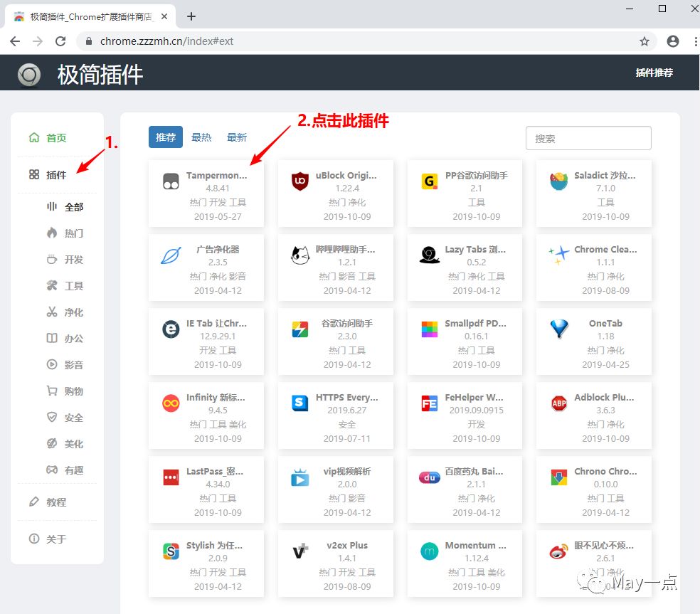Image resolution: width=700 pixels, height=614 pixels.
Task: Click the LastPass red dots icon
Action: pyautogui.click(x=171, y=477)
